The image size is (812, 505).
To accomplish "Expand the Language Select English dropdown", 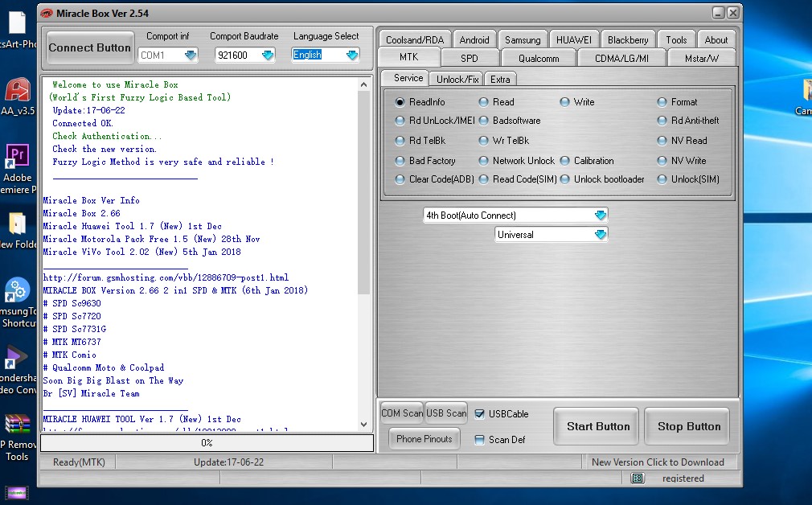I will [x=352, y=55].
